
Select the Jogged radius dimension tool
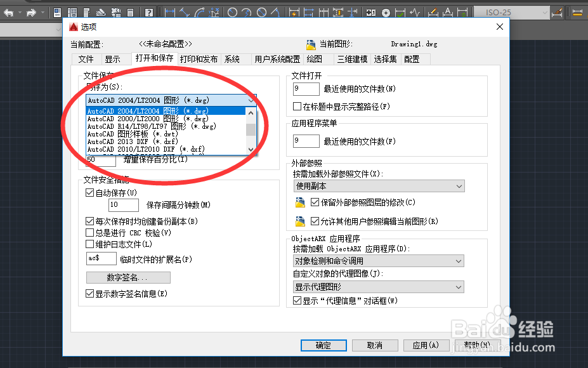(x=246, y=13)
